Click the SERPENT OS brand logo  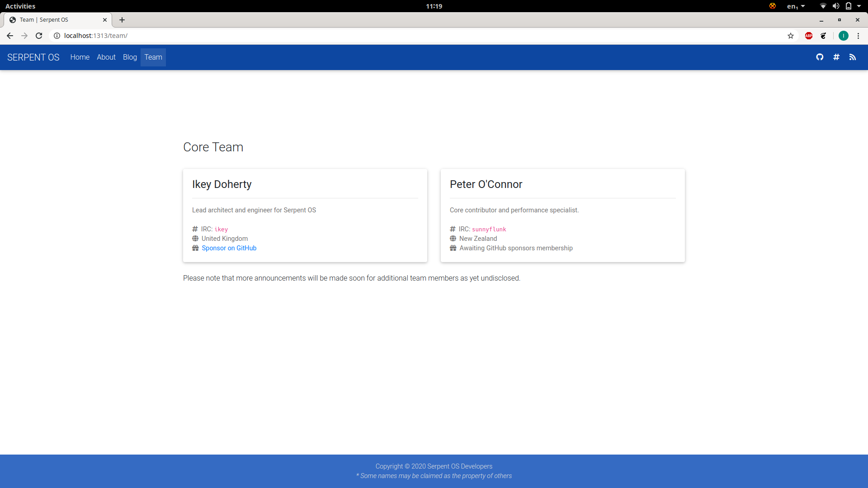point(33,57)
